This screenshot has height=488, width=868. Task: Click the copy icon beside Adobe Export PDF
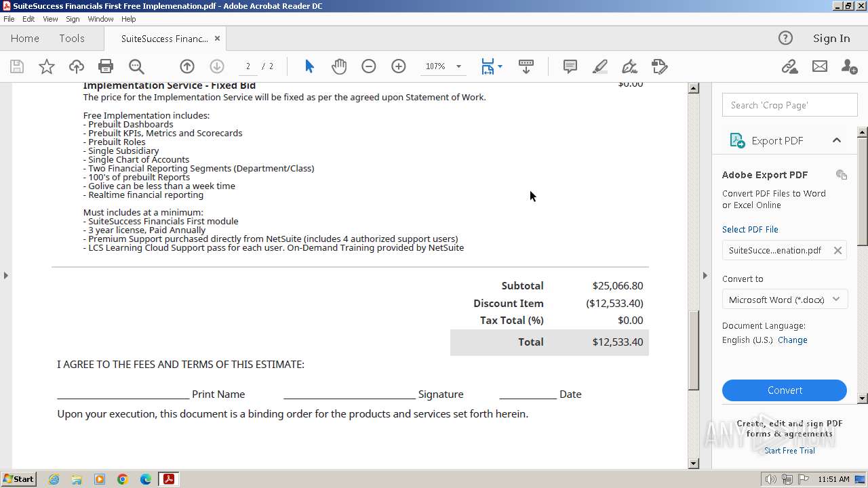[x=842, y=175]
